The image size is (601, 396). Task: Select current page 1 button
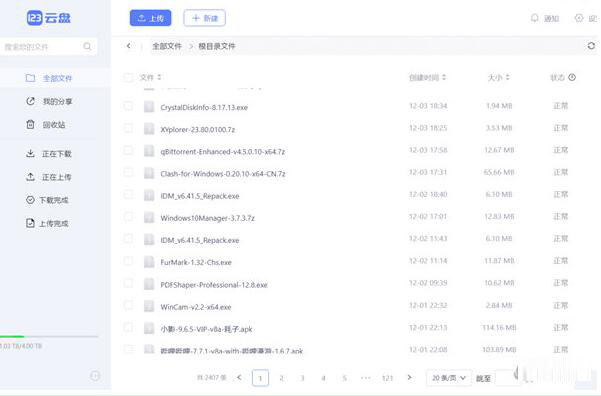(260, 378)
